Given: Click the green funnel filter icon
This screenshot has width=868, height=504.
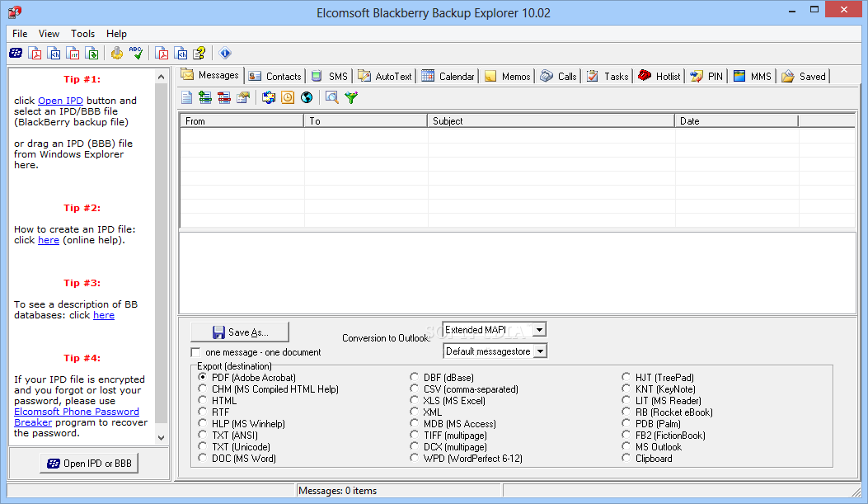Looking at the screenshot, I should click(351, 97).
